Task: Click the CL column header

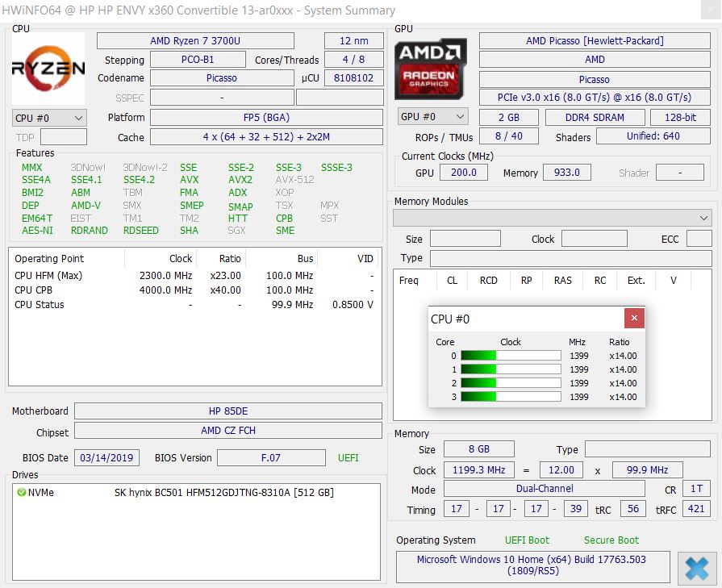Action: pos(453,280)
